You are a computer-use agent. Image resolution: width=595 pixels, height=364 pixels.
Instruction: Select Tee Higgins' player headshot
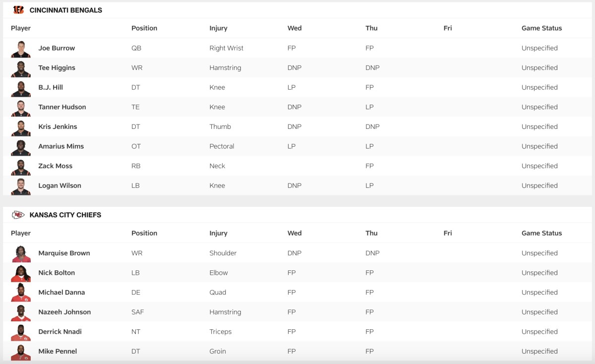coord(21,68)
